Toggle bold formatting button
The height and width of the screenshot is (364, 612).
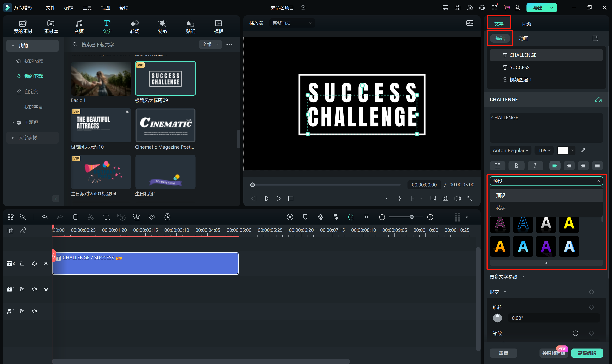pos(516,166)
